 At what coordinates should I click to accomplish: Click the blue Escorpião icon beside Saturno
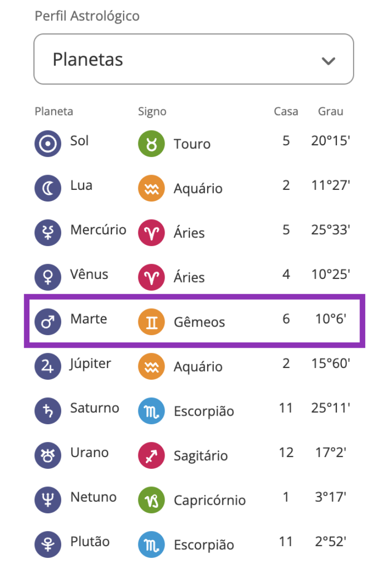tap(150, 411)
